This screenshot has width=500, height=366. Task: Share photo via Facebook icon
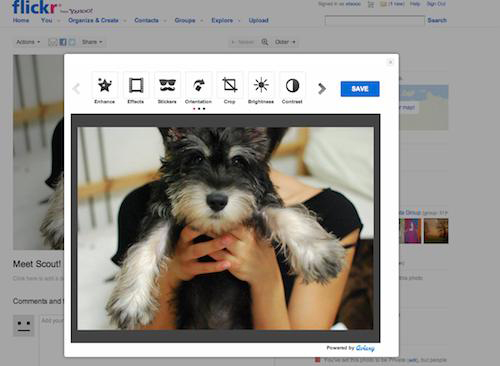coord(63,42)
